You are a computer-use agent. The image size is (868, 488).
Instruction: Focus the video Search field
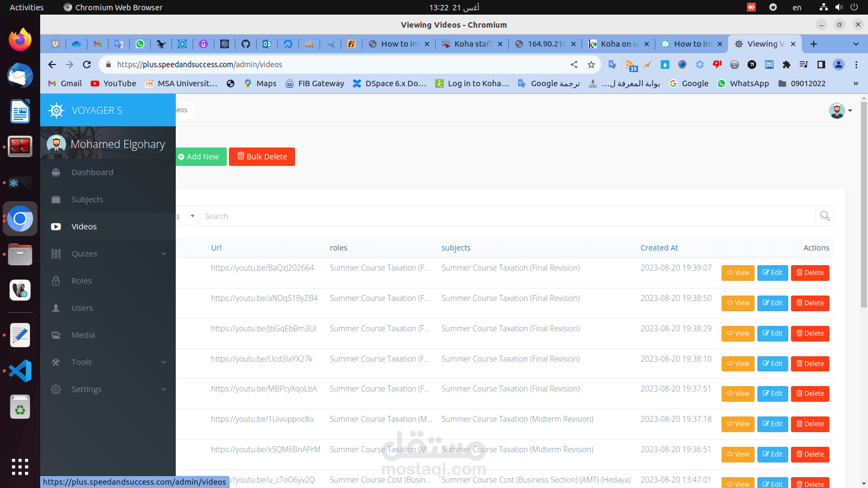click(x=507, y=216)
